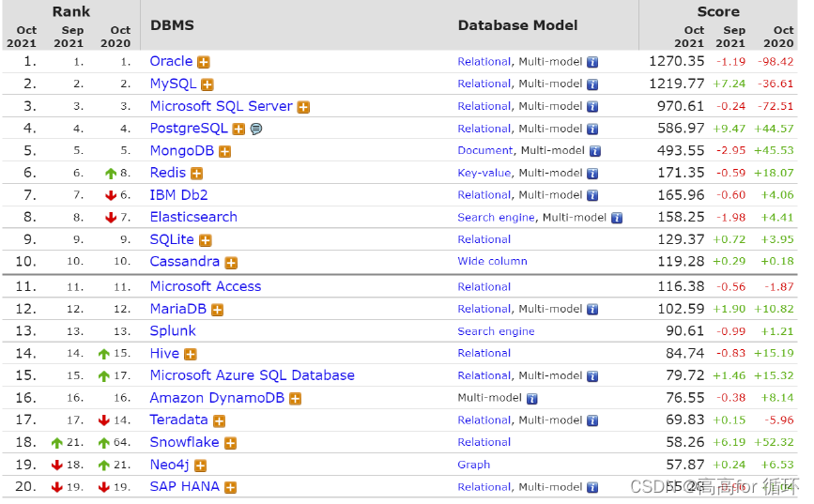Click the plus icon beside SQLite
This screenshot has width=814, height=504.
pyautogui.click(x=206, y=240)
